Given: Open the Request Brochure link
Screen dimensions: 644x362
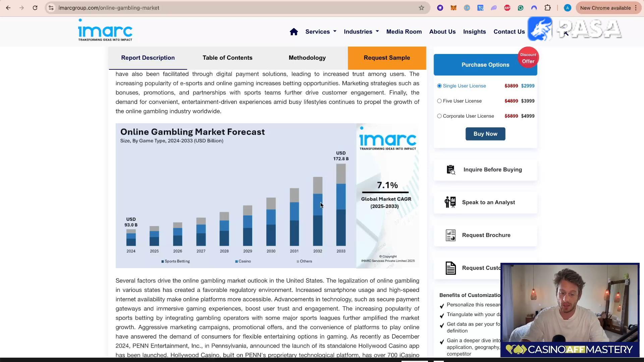Looking at the screenshot, I should tap(486, 235).
